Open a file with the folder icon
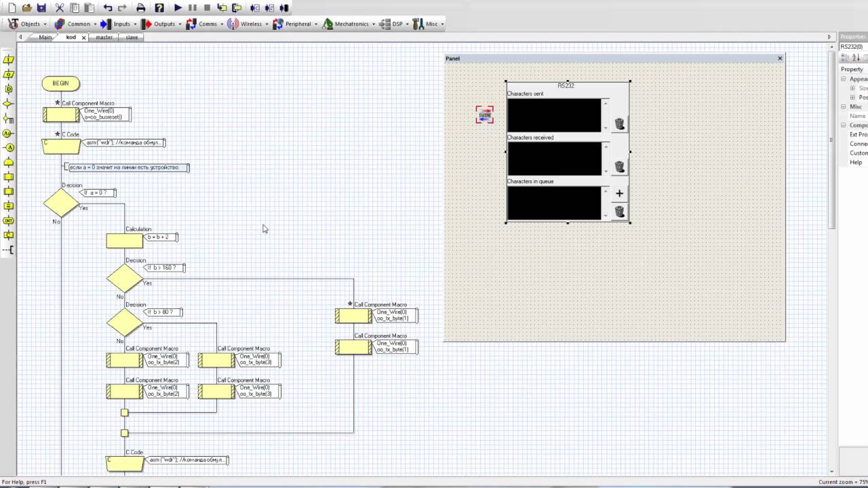 pyautogui.click(x=26, y=8)
